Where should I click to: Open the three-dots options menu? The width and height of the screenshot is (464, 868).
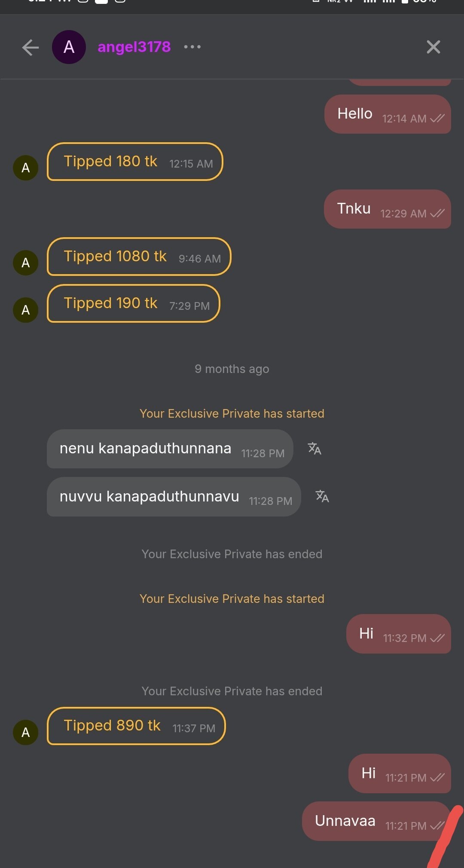coord(192,47)
